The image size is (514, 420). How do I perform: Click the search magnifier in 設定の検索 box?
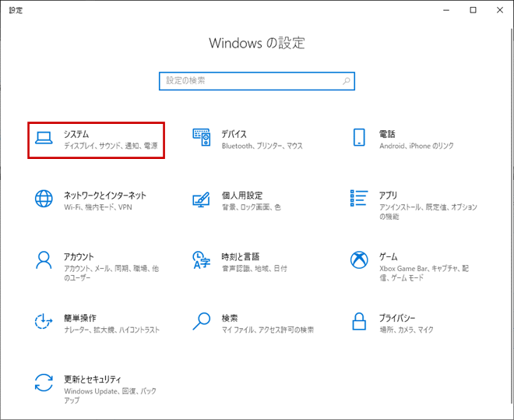tap(346, 81)
